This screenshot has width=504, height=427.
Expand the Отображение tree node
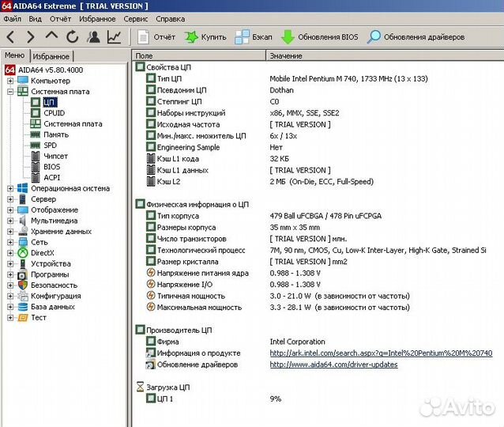(x=10, y=210)
